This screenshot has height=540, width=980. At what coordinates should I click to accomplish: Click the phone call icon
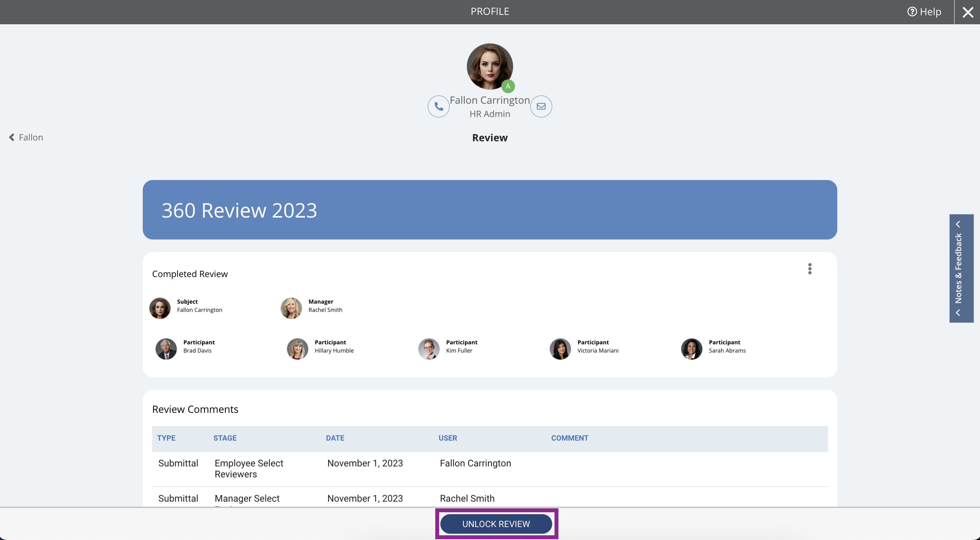coord(438,106)
